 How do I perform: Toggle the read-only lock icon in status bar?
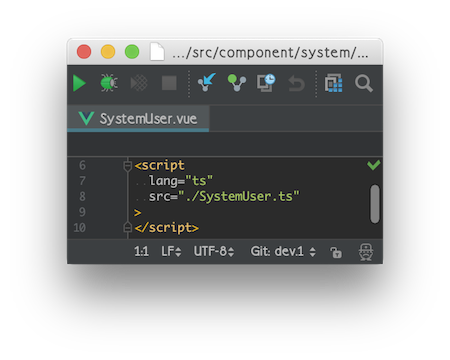click(336, 252)
